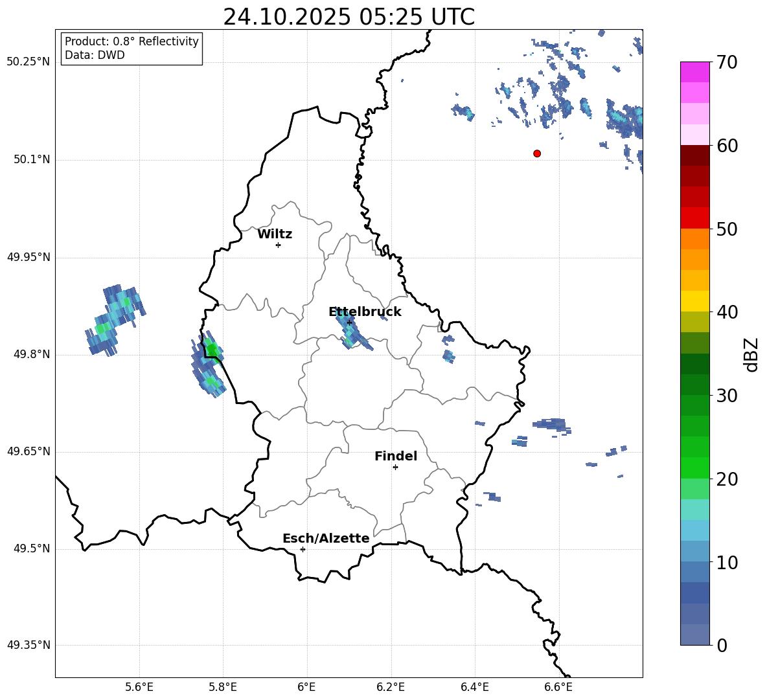Click the 5.6°E longitude label

coord(139,688)
